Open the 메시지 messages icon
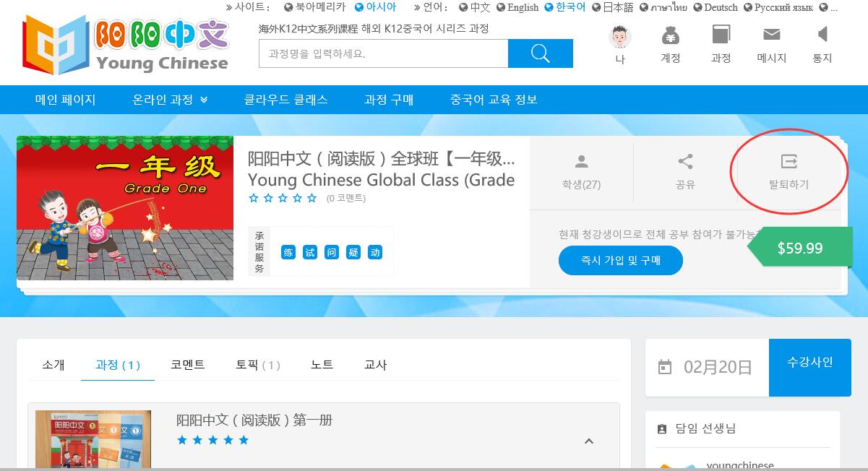The height and width of the screenshot is (471, 868). click(772, 35)
